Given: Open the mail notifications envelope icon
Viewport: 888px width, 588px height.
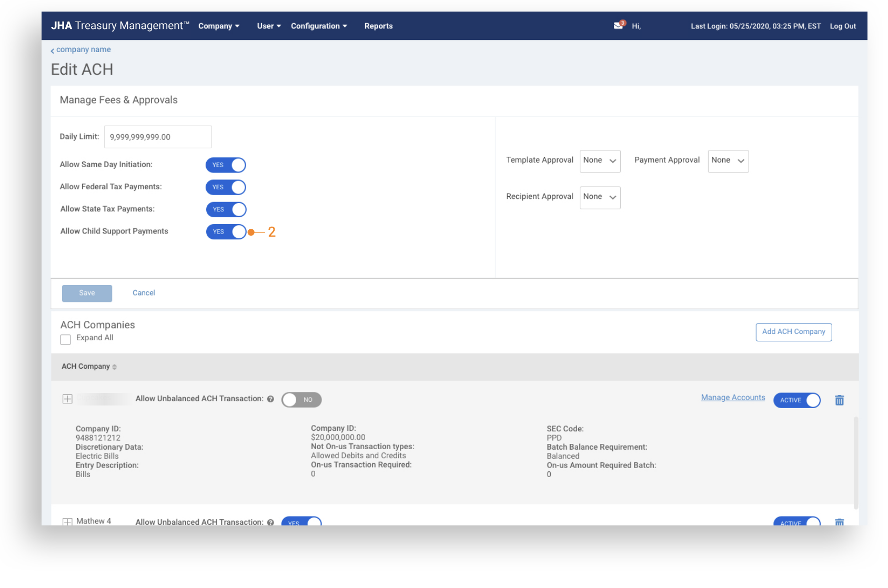Looking at the screenshot, I should tap(618, 26).
